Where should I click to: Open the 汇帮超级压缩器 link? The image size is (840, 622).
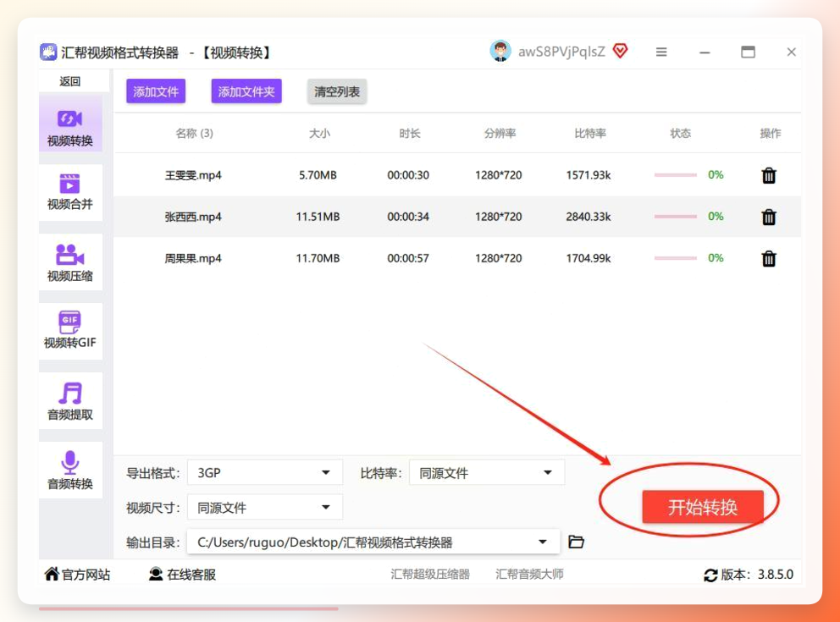[x=430, y=575]
